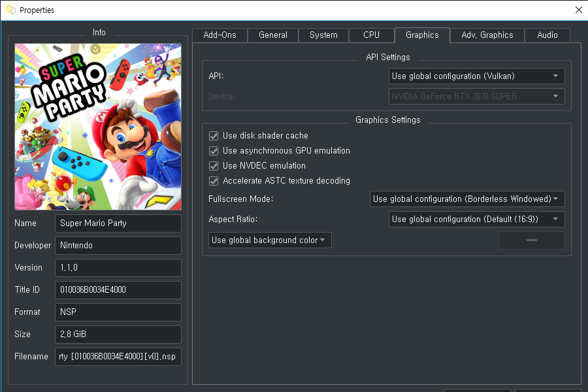This screenshot has height=392, width=588.
Task: Uncheck Accelerate ASTC texture decoding
Action: (x=214, y=181)
